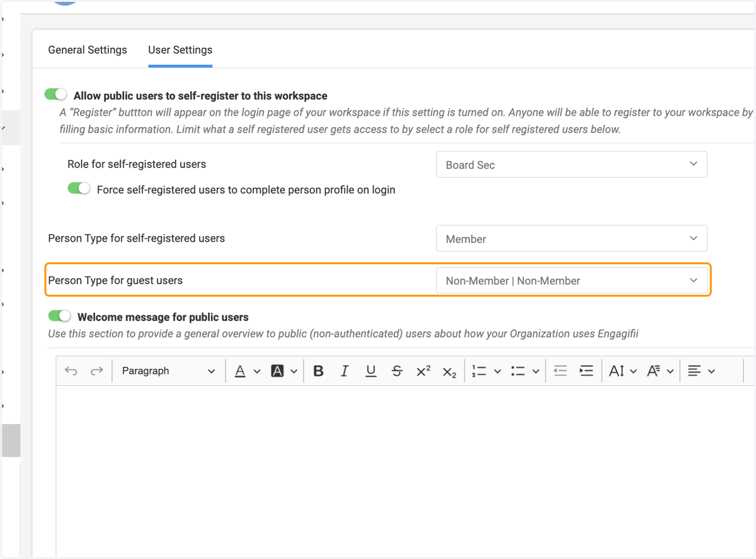Open the font family menu

(x=660, y=371)
